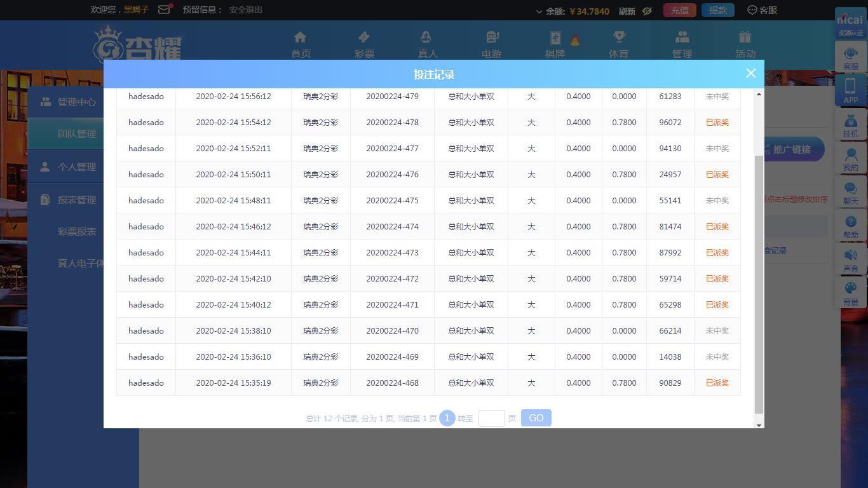This screenshot has width=868, height=488.
Task: Open the 活动 promotions gift section
Action: click(745, 44)
